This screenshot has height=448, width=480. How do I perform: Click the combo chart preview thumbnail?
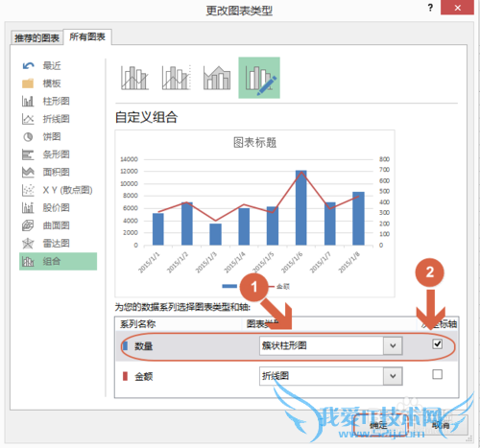pyautogui.click(x=254, y=214)
